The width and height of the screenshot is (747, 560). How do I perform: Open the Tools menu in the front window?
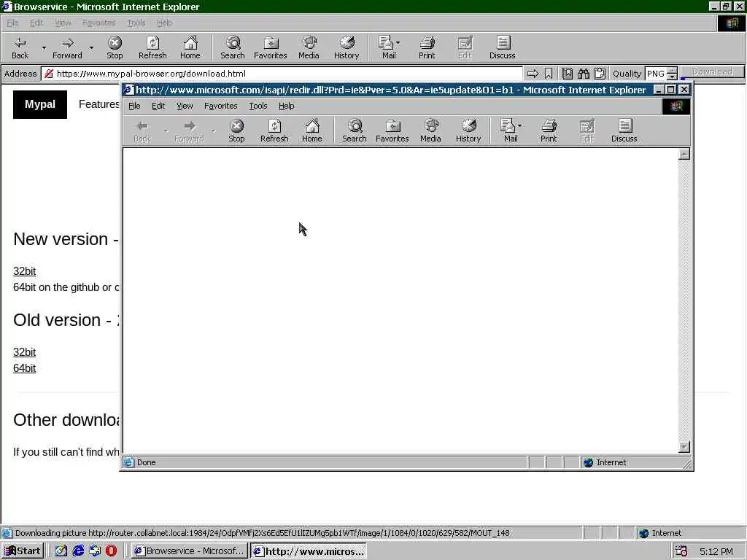pos(258,106)
